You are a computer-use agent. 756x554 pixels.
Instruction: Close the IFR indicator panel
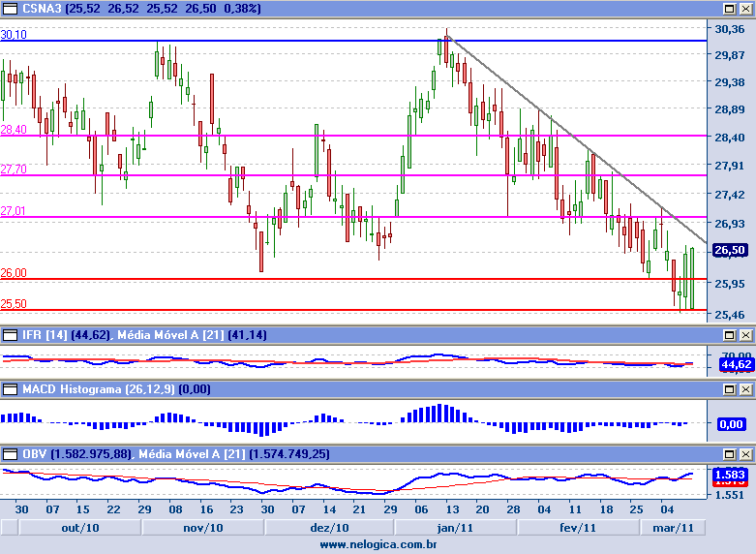745,334
